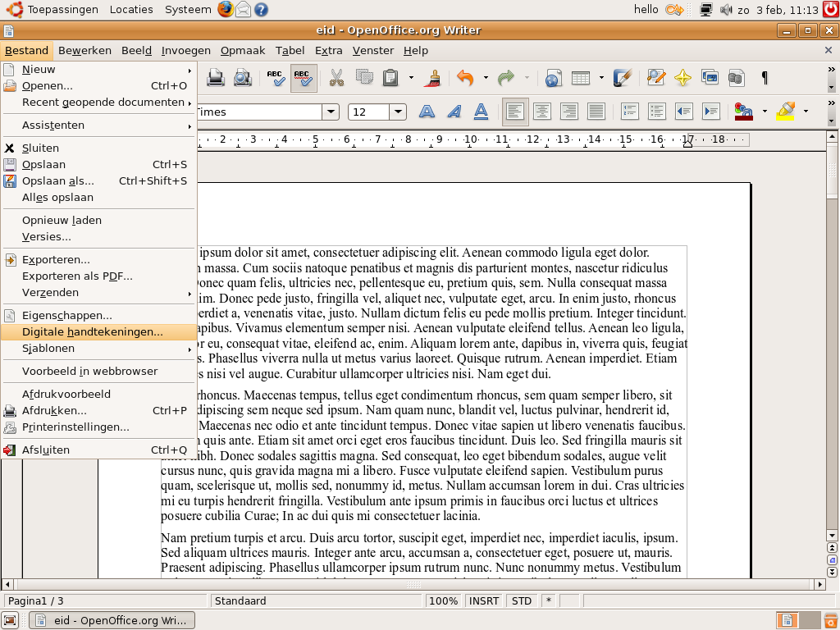Screen dimensions: 840x630
Task: Open the font size dropdown arrow
Action: coord(398,112)
